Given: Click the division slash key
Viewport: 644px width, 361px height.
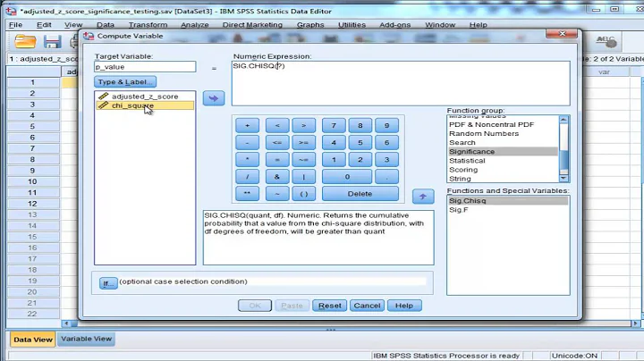Looking at the screenshot, I should coord(247,177).
